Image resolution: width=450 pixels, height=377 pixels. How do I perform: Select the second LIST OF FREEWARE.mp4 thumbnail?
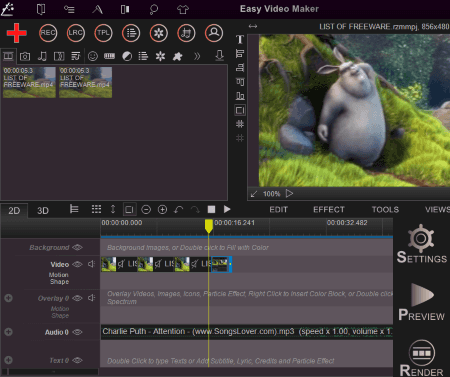pos(86,82)
